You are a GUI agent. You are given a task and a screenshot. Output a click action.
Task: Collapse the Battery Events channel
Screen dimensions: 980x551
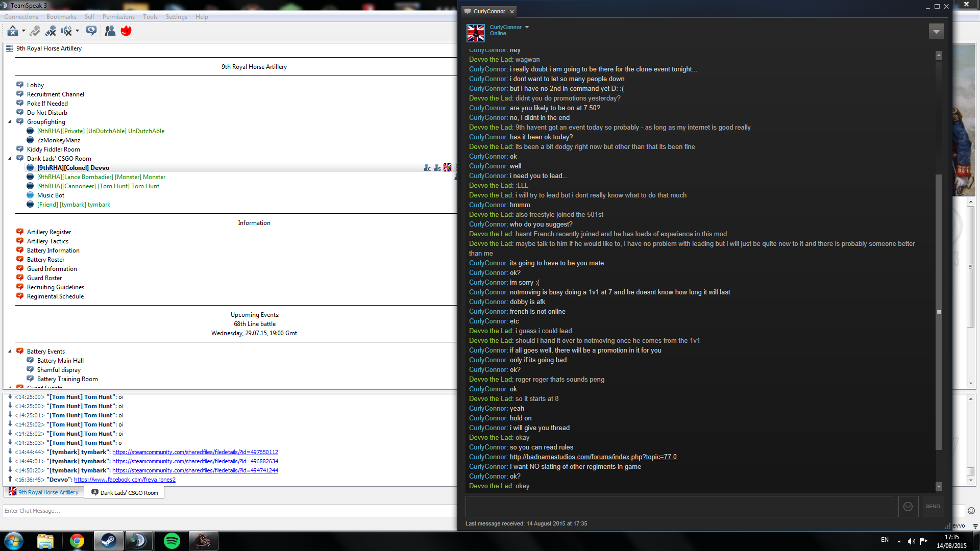(10, 352)
